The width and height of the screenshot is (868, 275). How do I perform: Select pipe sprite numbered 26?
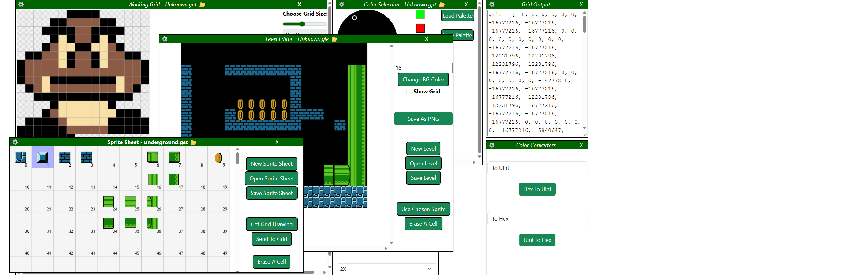pos(153,202)
